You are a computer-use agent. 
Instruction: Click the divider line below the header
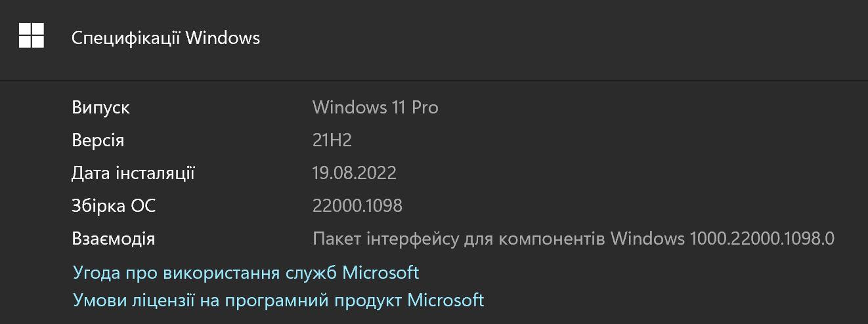click(x=434, y=81)
